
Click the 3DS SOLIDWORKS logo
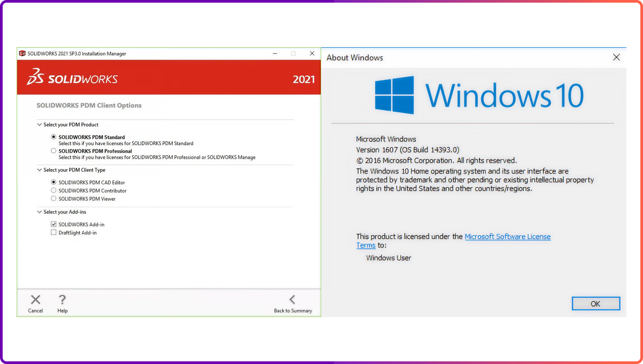(72, 77)
